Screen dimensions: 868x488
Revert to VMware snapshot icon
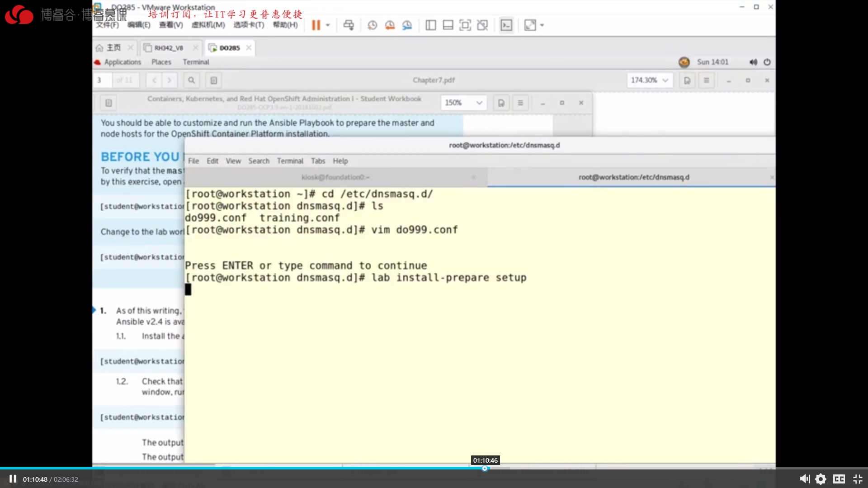coord(390,25)
